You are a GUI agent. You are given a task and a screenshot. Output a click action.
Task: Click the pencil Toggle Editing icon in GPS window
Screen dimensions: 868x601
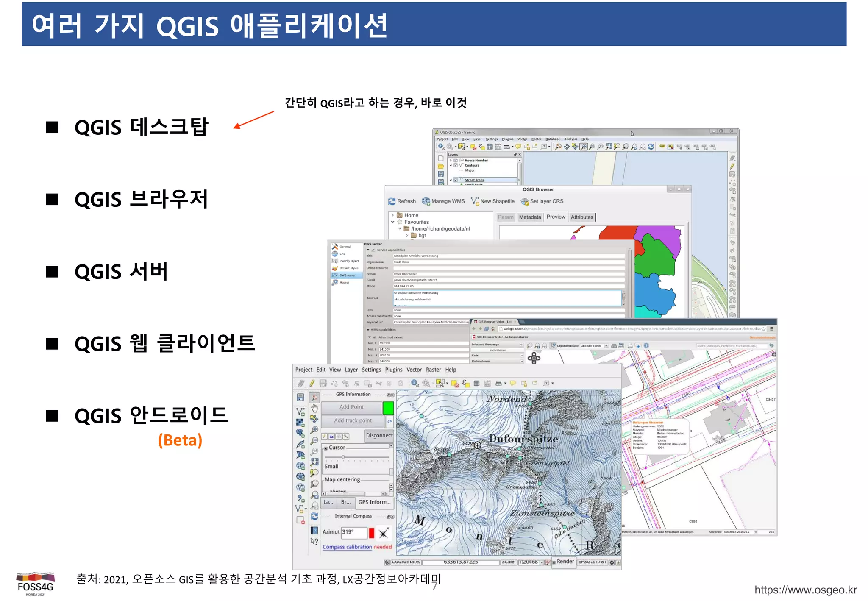point(312,383)
